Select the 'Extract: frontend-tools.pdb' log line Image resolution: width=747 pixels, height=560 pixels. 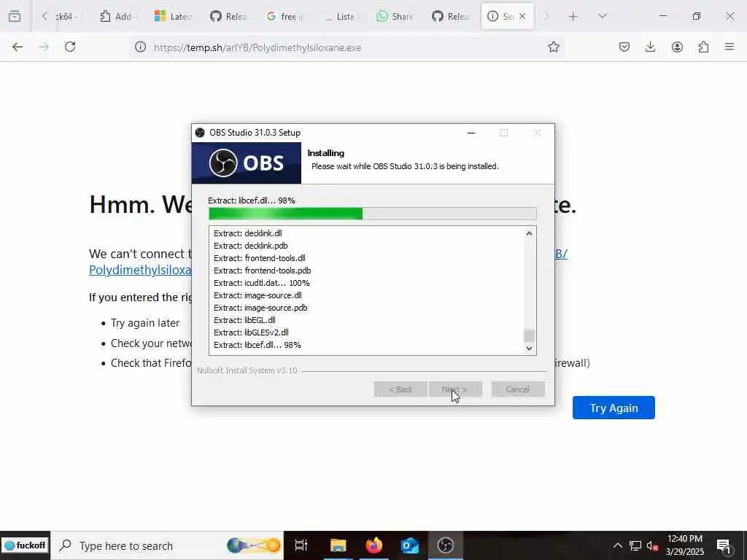(x=263, y=271)
